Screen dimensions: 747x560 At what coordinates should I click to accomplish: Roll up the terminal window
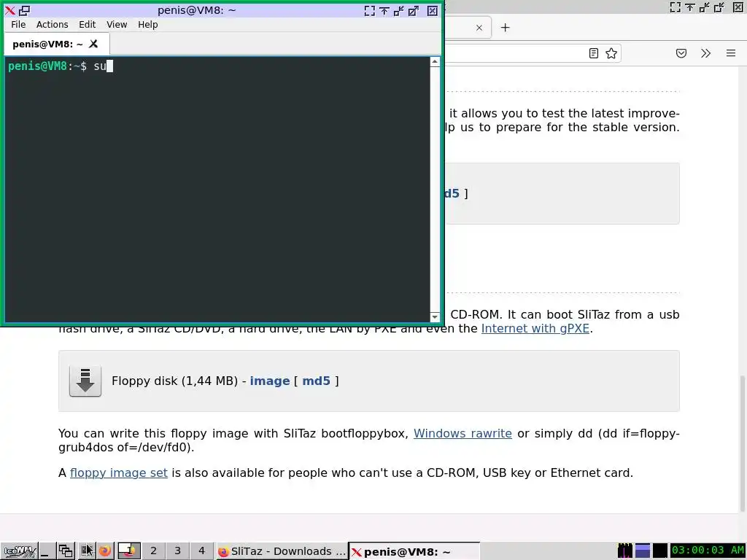(x=384, y=10)
